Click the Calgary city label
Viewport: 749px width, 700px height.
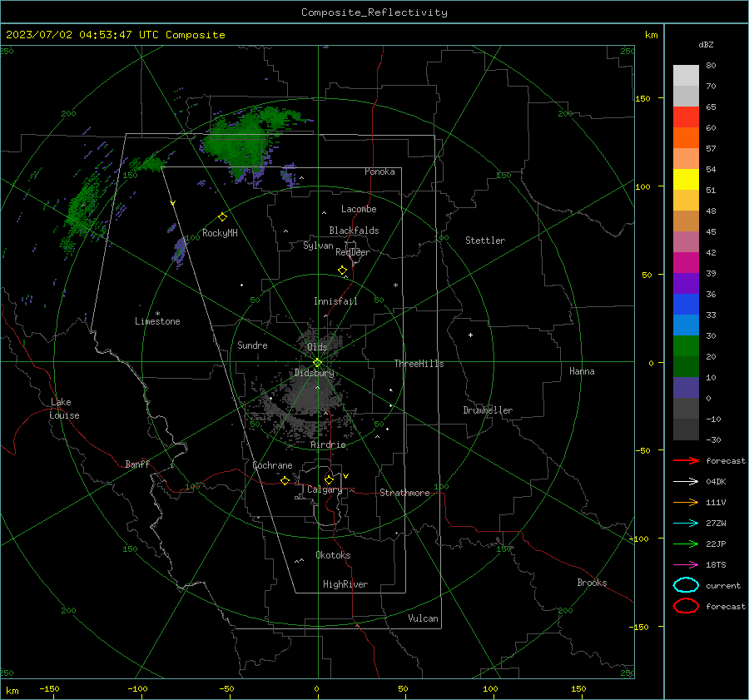click(325, 489)
